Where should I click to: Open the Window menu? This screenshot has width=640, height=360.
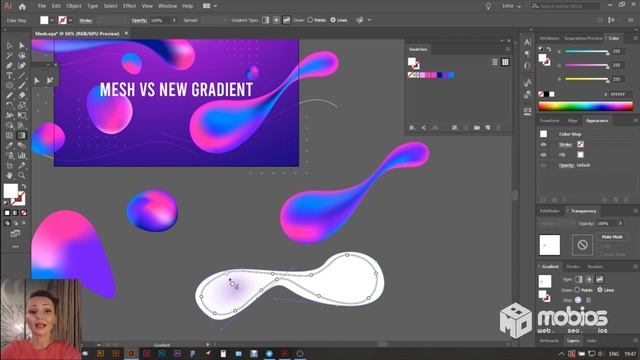click(167, 6)
